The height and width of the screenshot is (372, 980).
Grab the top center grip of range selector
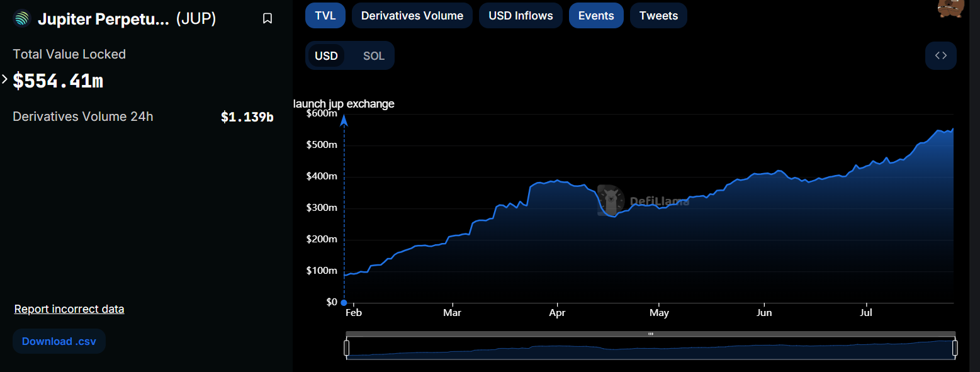click(x=650, y=334)
